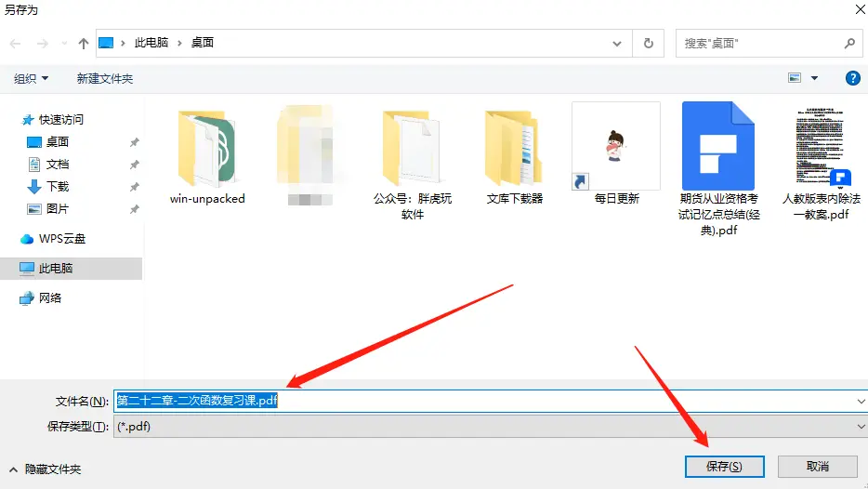Select 此电脑 in the sidebar

click(71, 269)
